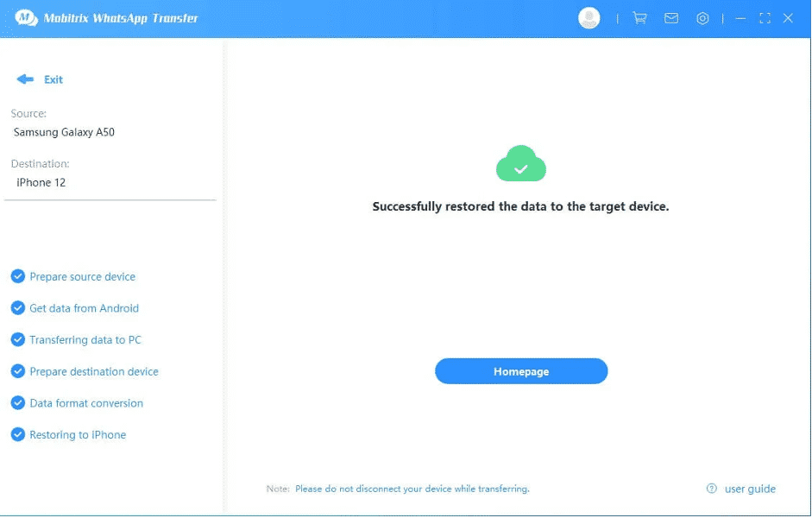
Task: Click the green success cloud icon
Action: 520,164
